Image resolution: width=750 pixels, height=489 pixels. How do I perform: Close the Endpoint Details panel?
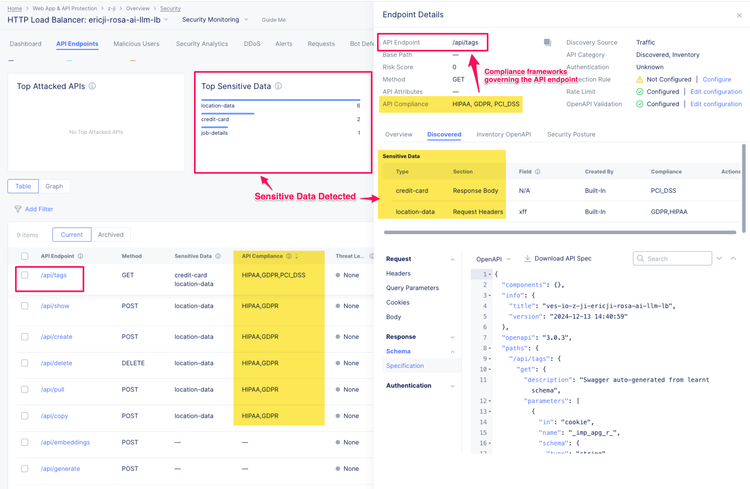pyautogui.click(x=739, y=15)
